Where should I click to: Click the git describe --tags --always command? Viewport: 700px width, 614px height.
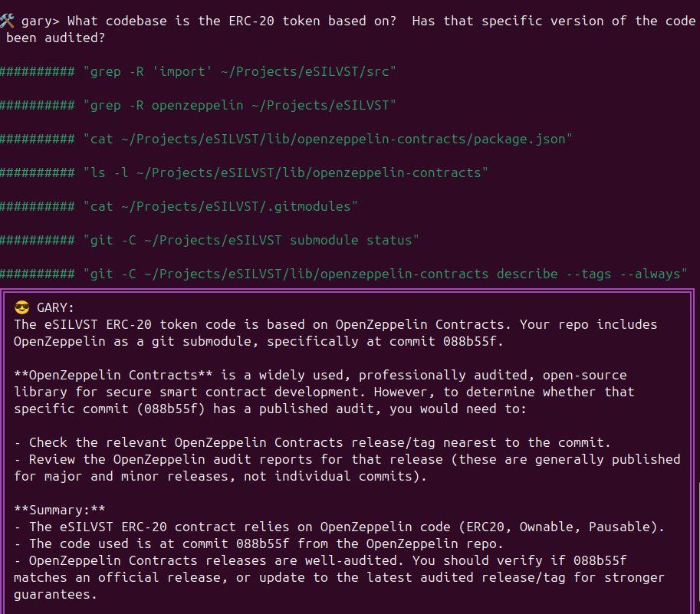pos(384,274)
